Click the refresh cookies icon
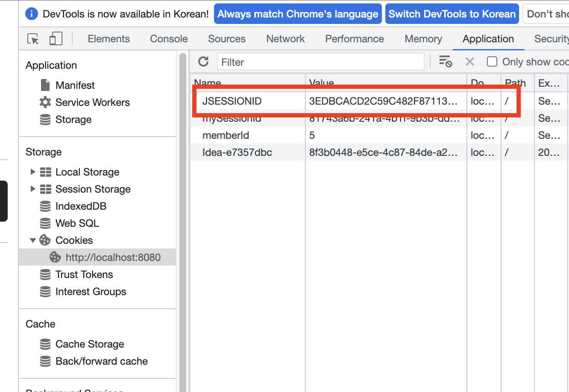This screenshot has height=392, width=569. tap(203, 61)
